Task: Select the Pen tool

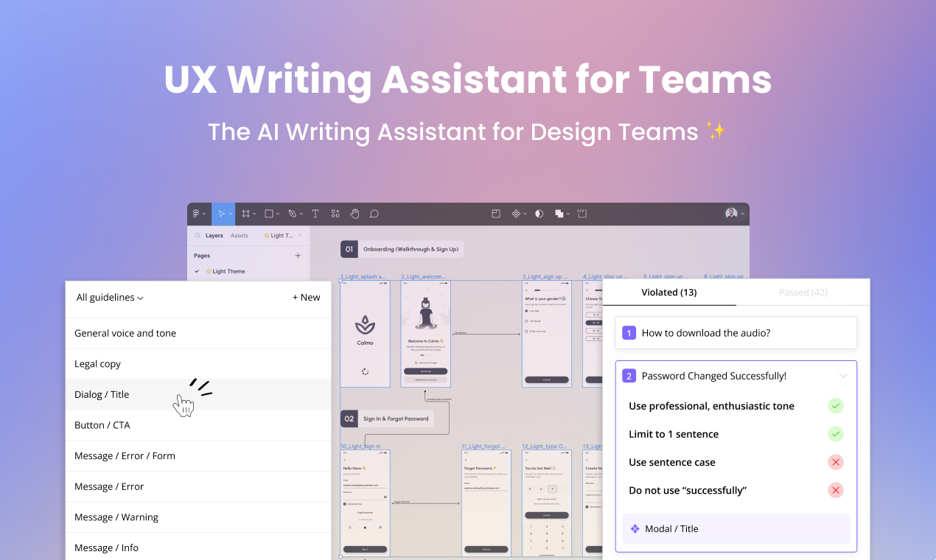Action: coord(292,214)
